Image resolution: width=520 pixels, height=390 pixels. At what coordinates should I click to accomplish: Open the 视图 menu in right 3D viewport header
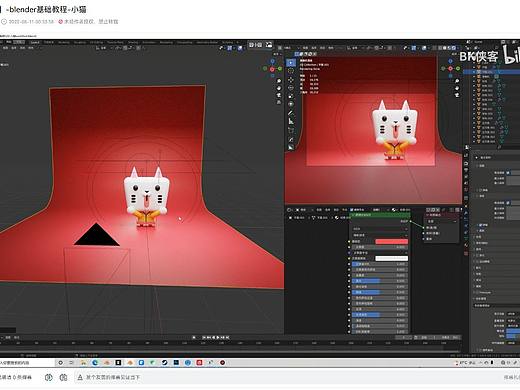[305, 48]
